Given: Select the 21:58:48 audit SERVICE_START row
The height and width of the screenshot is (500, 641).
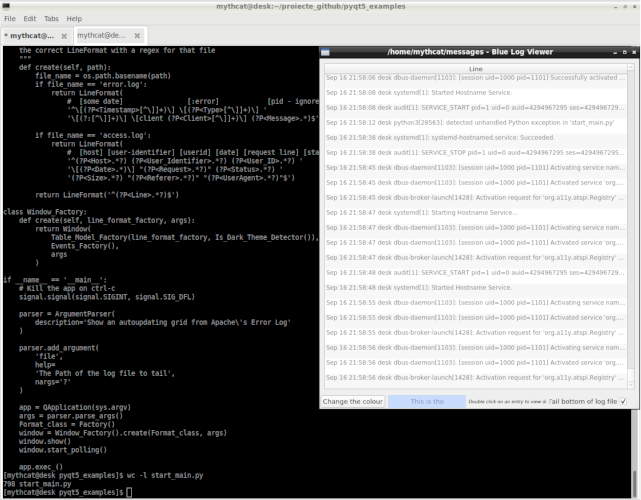Looking at the screenshot, I should click(x=476, y=273).
